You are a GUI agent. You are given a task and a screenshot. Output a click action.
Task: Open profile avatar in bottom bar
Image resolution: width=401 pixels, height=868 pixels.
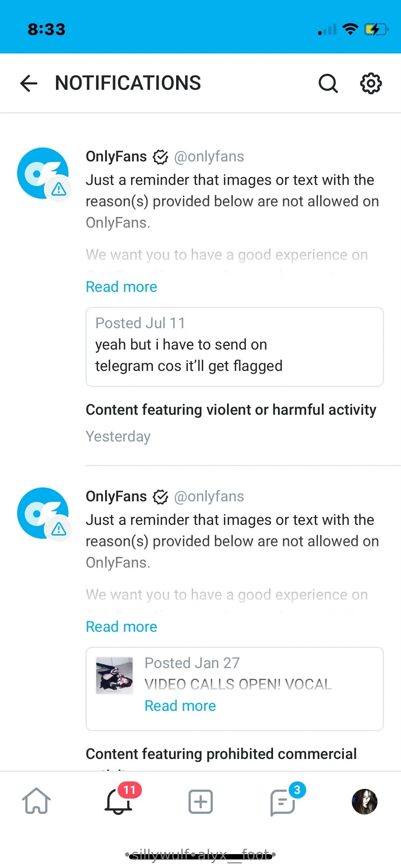(x=364, y=802)
